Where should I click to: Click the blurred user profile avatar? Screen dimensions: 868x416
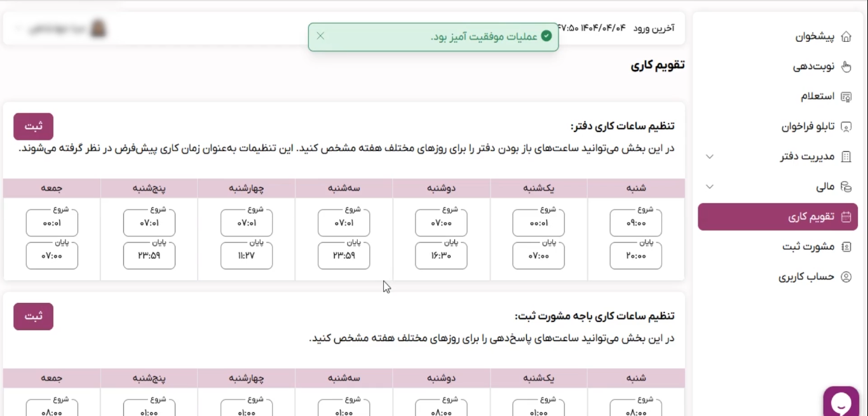[x=98, y=29]
